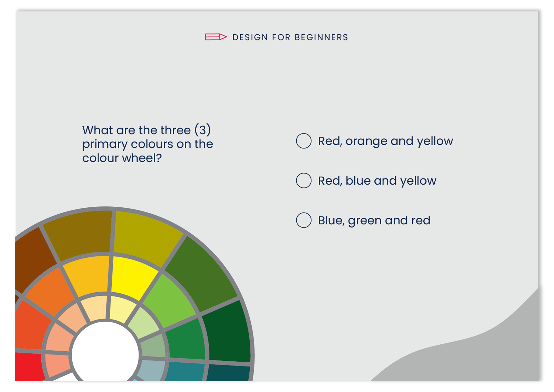Select the 'Red, orange and yellow' radio button

click(x=304, y=141)
